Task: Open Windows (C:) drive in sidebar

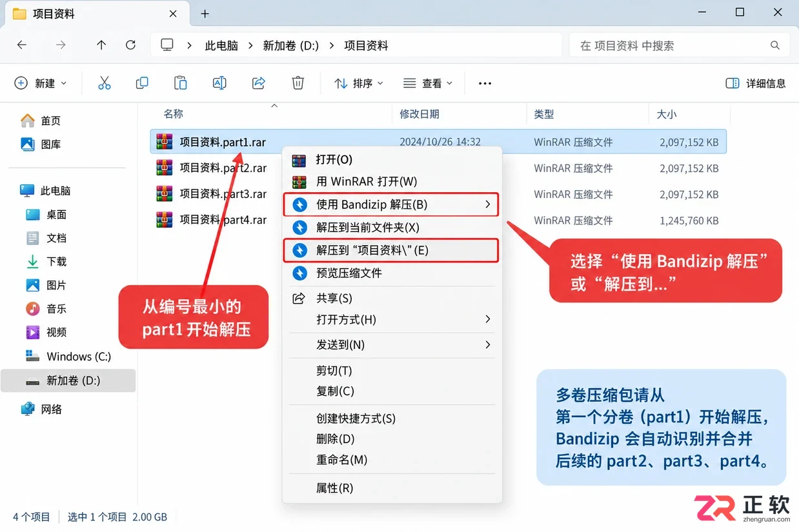Action: pyautogui.click(x=68, y=356)
